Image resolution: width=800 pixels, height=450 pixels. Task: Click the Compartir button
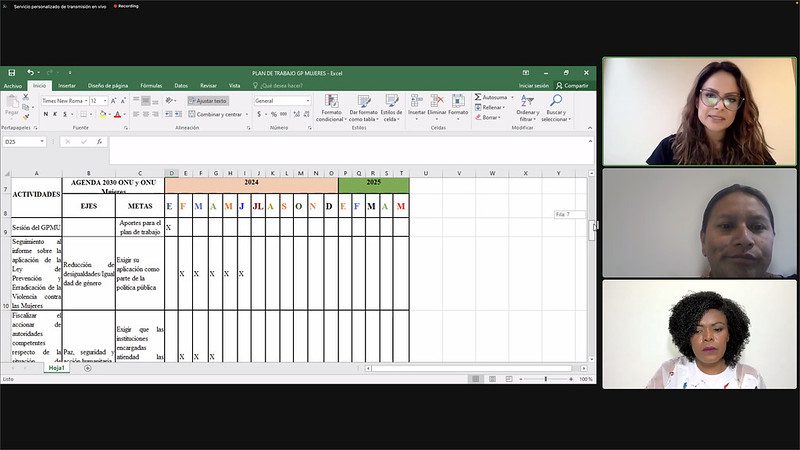click(573, 86)
